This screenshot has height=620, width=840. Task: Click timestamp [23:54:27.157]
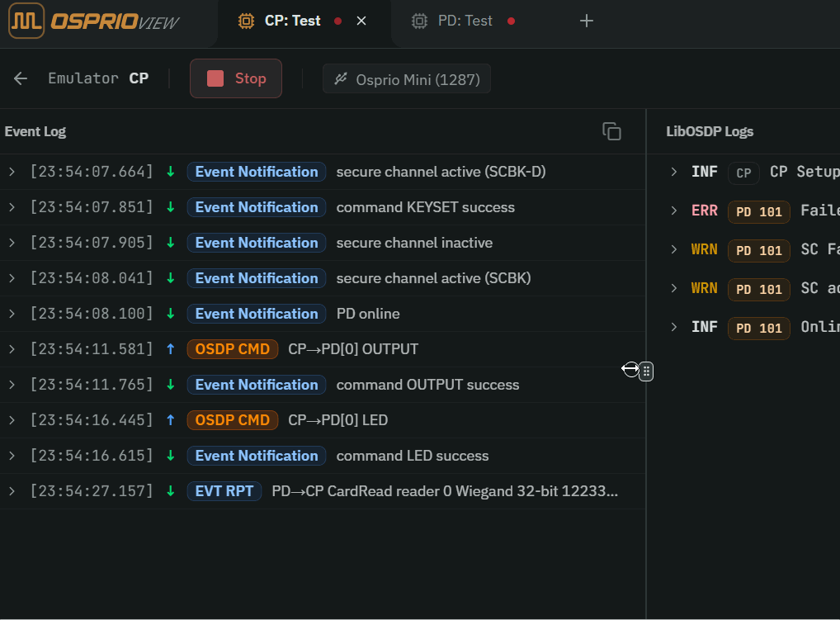tap(92, 491)
